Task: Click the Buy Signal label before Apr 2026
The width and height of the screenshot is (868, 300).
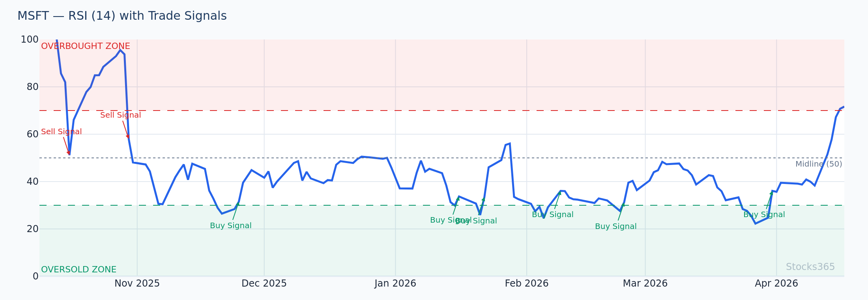Action: [x=764, y=215]
